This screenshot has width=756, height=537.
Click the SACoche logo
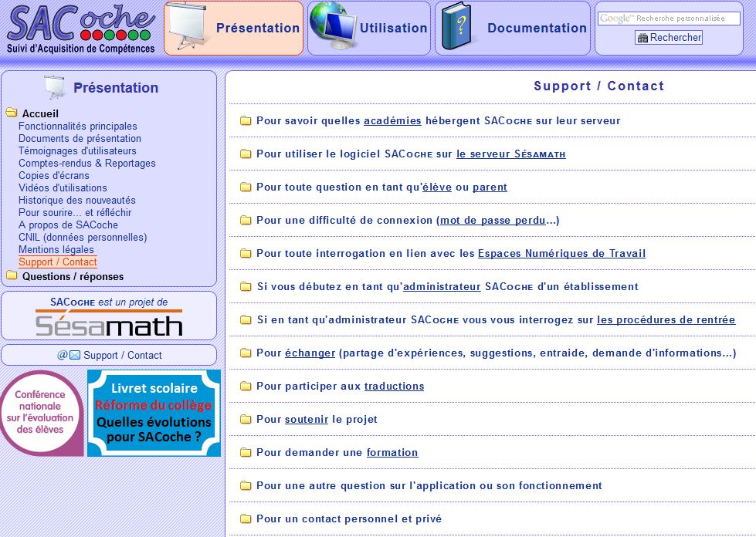(81, 29)
